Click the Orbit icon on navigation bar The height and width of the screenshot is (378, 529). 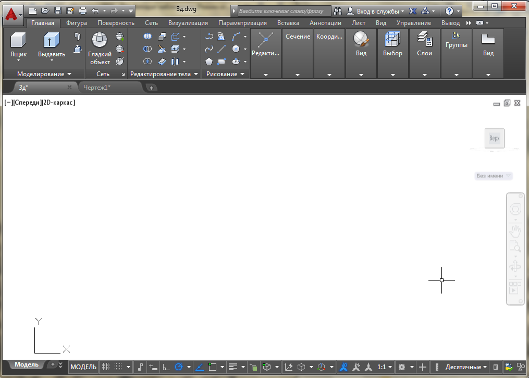coord(515,267)
